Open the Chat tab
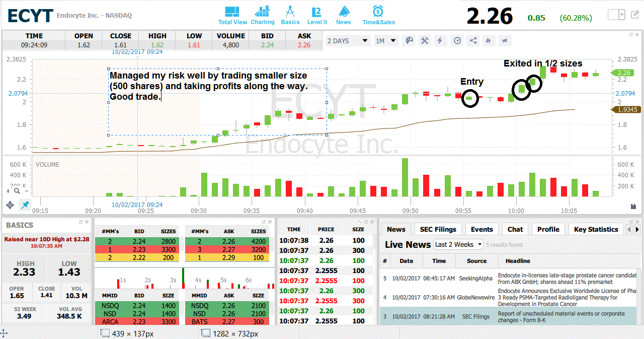 [515, 229]
